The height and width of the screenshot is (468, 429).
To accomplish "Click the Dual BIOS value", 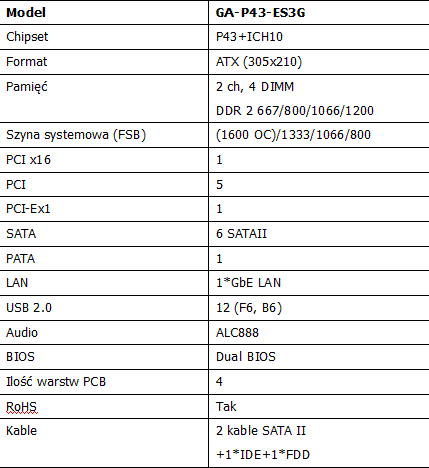I will [246, 357].
